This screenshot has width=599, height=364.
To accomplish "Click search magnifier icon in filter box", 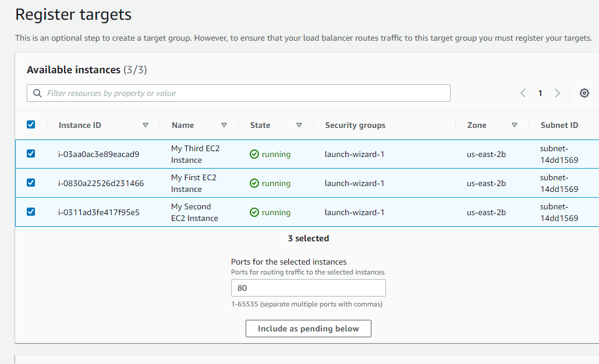I will pos(38,93).
